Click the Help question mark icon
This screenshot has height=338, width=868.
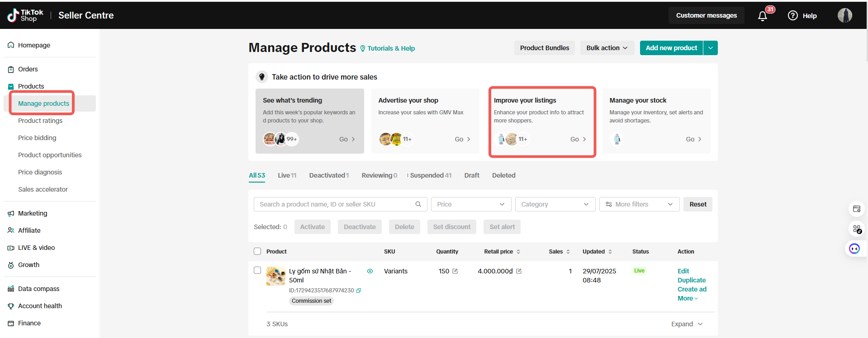(793, 16)
